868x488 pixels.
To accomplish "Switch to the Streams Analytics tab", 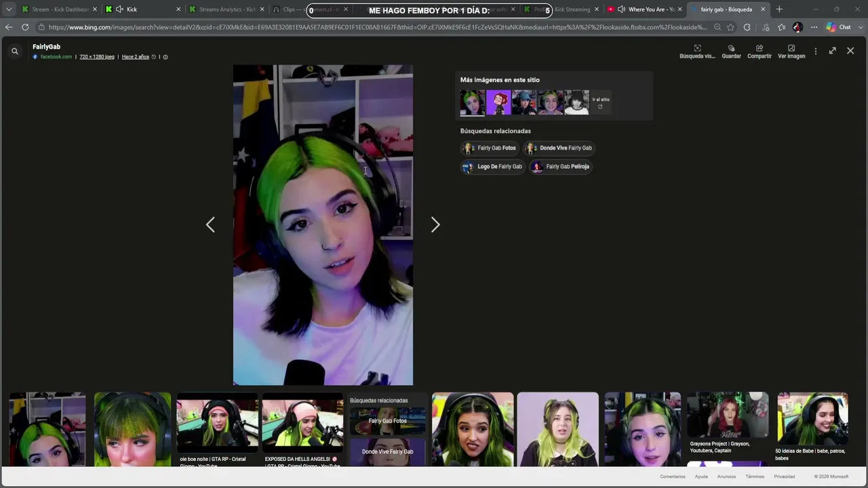I will (227, 9).
